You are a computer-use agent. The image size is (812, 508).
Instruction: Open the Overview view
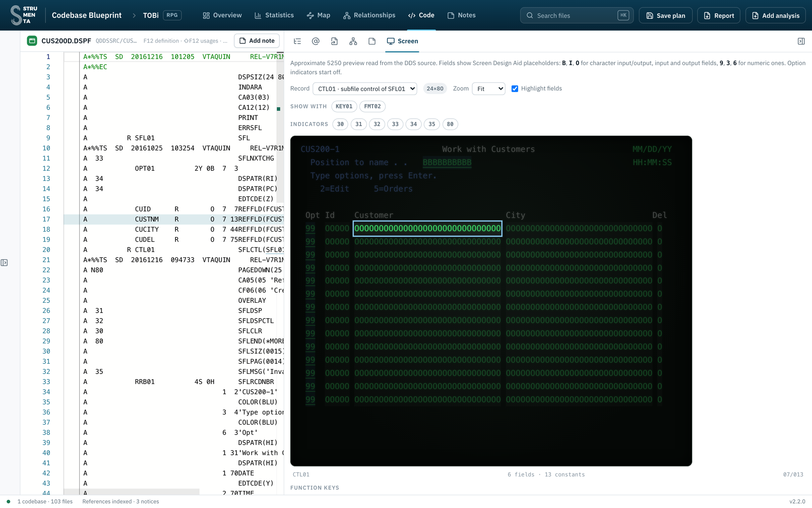tap(222, 15)
